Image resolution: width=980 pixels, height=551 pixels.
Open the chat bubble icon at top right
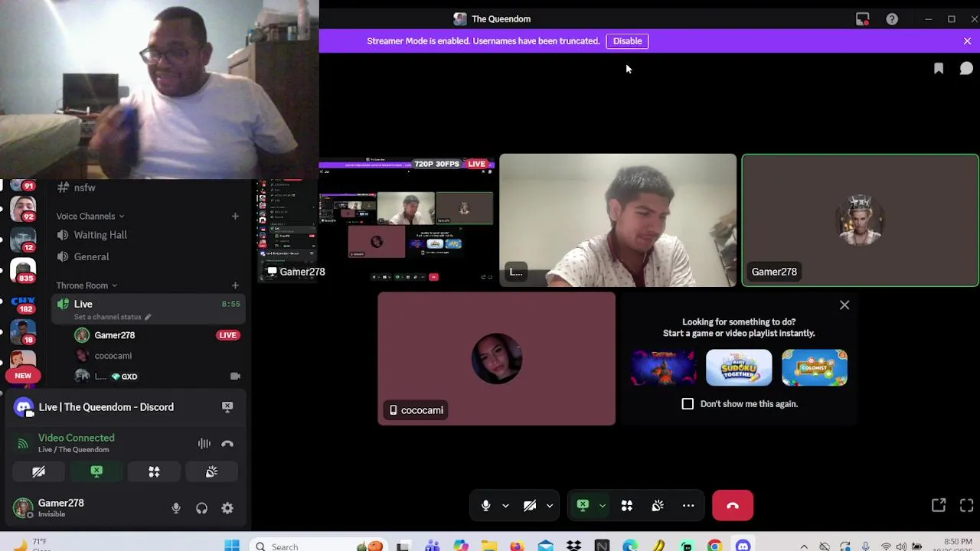(x=966, y=69)
